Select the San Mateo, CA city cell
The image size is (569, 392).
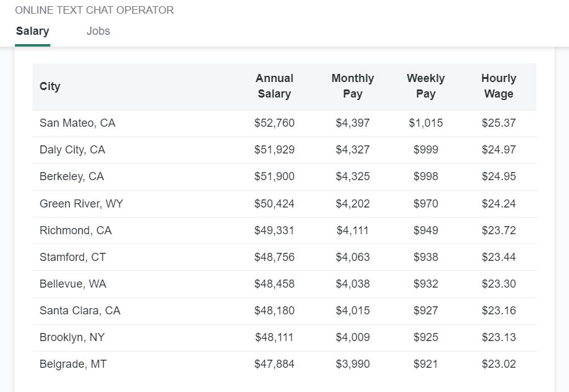coord(78,123)
